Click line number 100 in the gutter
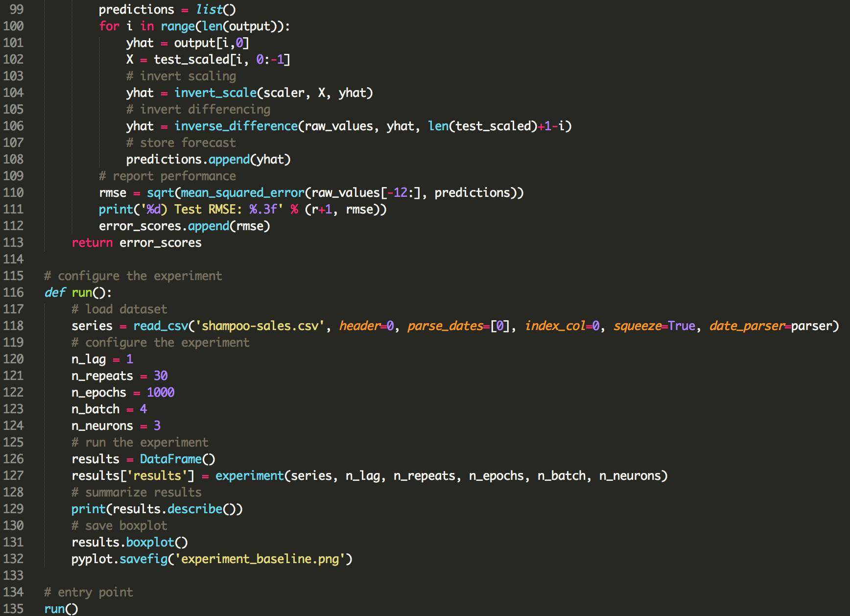The width and height of the screenshot is (850, 616). tap(13, 26)
